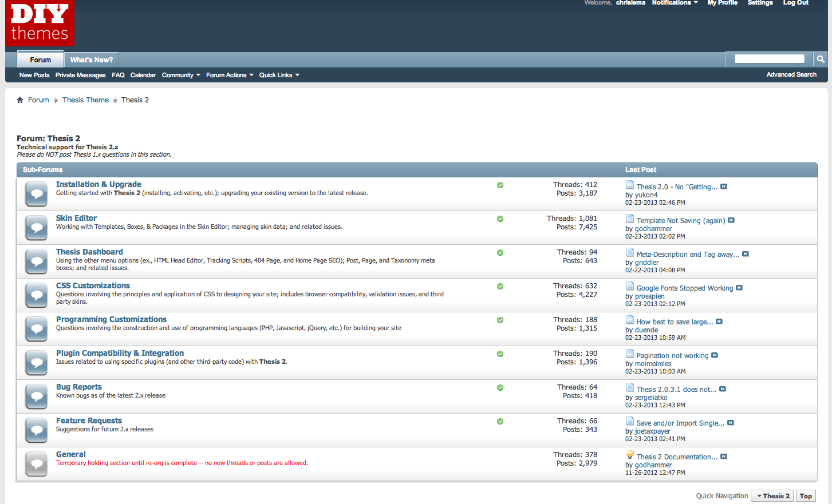Click green status icon in Skin Editor row
The width and height of the screenshot is (832, 504).
point(500,219)
